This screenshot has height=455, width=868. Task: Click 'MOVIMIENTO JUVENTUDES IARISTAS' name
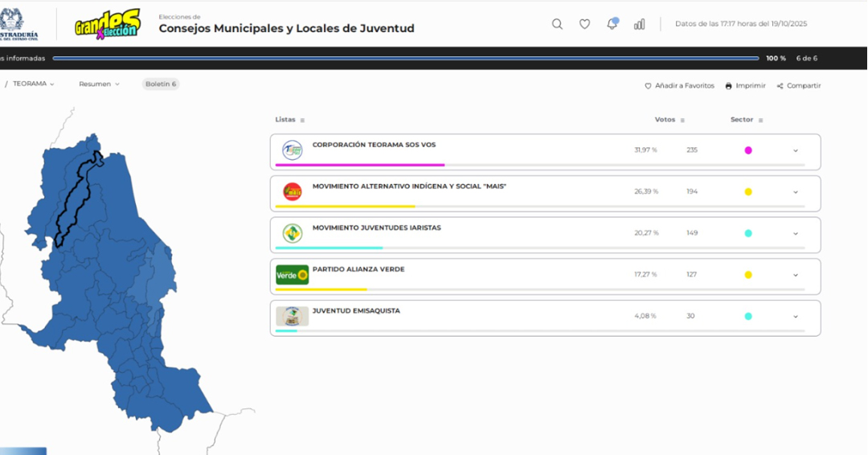tap(377, 227)
